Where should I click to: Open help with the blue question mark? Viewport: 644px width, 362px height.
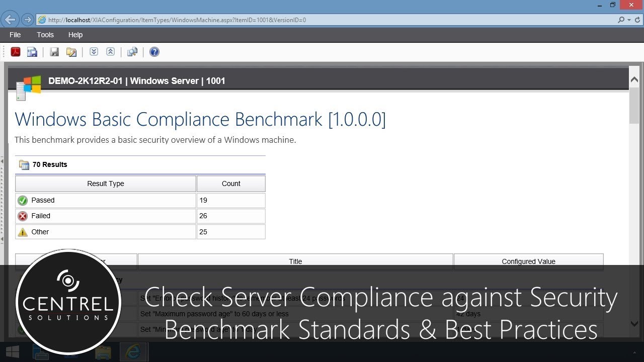pyautogui.click(x=154, y=52)
